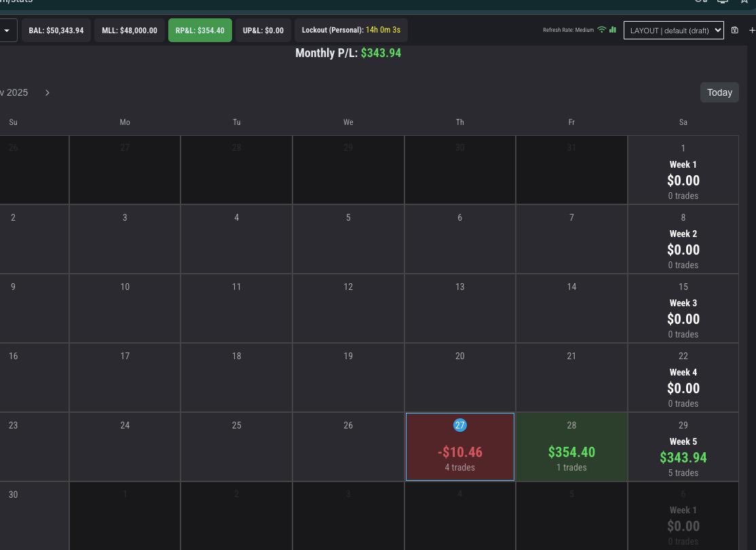
Task: Click the Week 5 summary $343.94
Action: click(683, 458)
